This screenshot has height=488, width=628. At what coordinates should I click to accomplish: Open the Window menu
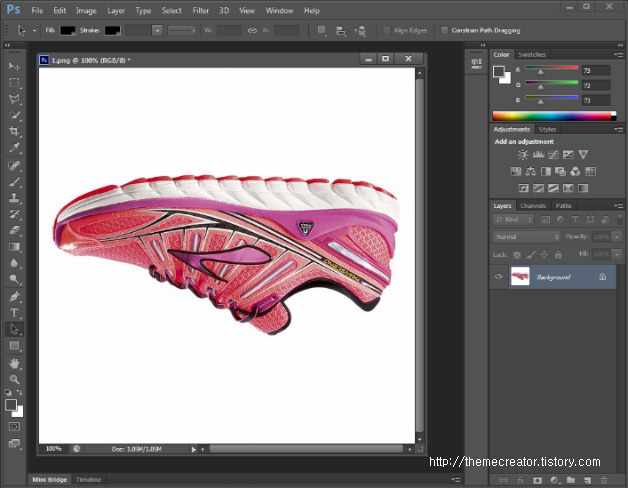[279, 10]
